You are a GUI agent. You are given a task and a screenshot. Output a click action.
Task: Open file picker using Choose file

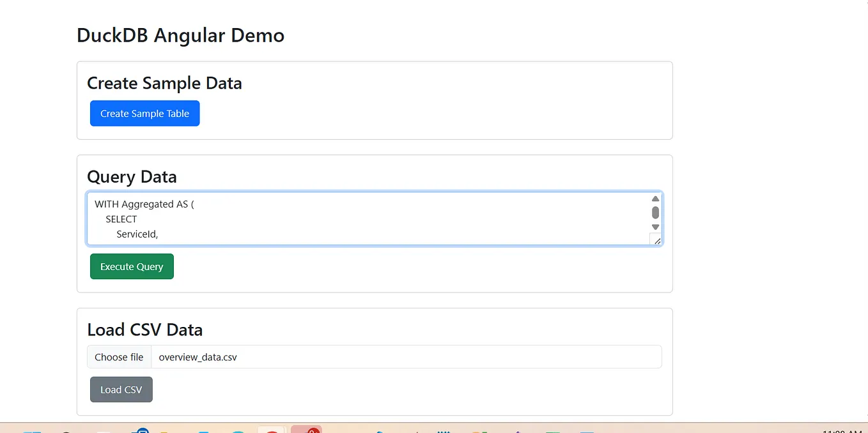coord(119,356)
